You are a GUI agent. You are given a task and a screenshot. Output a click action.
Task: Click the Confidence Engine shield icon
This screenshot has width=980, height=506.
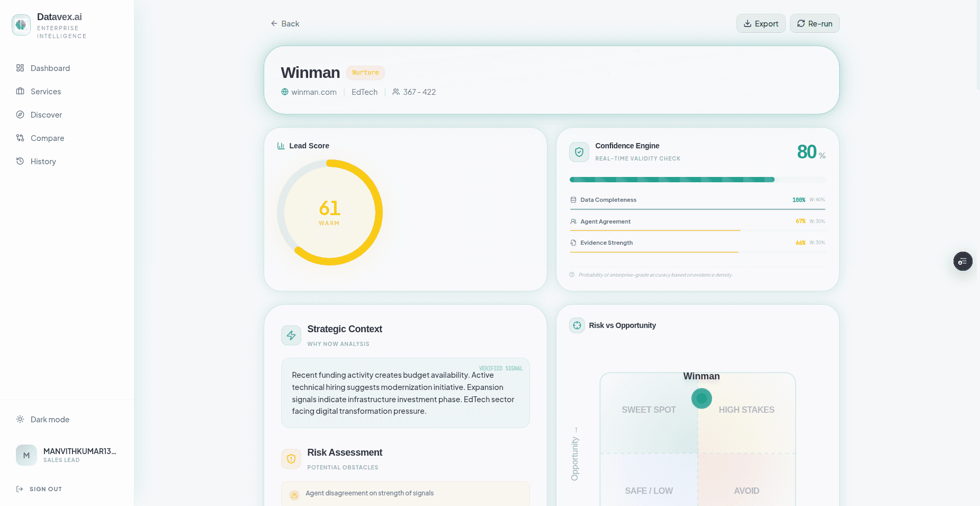[579, 152]
